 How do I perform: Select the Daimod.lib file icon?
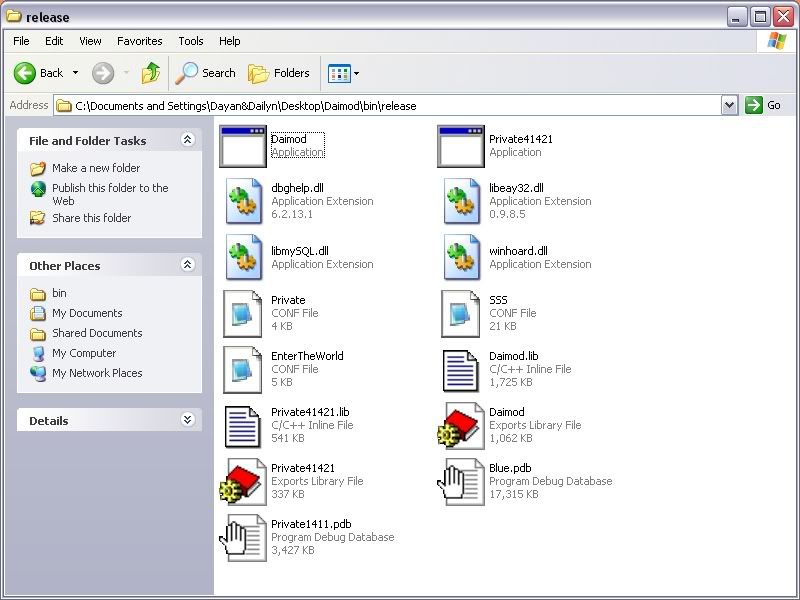pos(460,371)
